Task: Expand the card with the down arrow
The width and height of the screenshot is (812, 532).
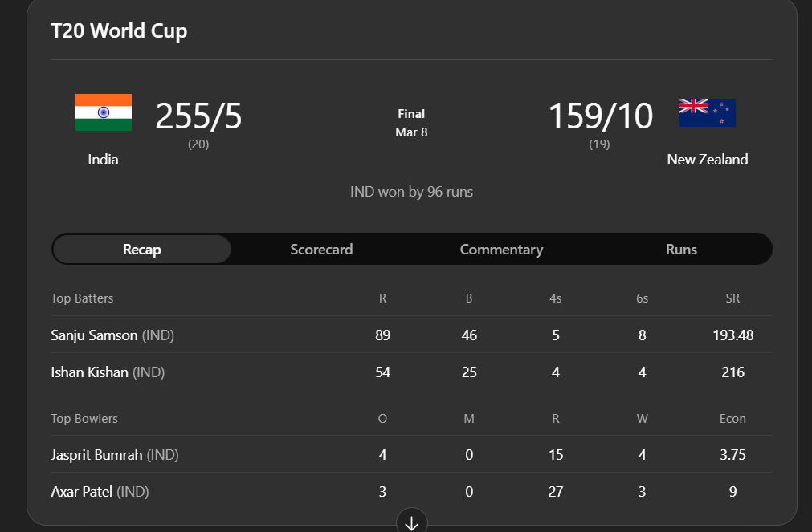Action: coord(411,523)
